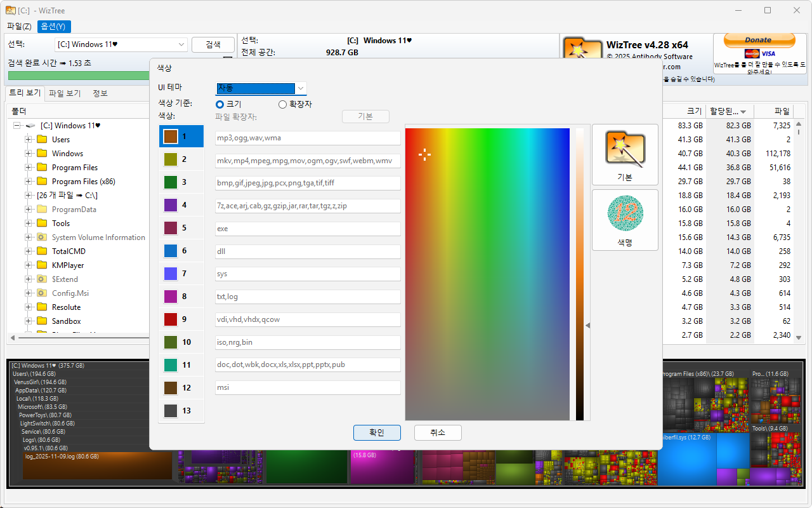This screenshot has height=508, width=812.
Task: Click the Donate button
Action: click(x=758, y=40)
